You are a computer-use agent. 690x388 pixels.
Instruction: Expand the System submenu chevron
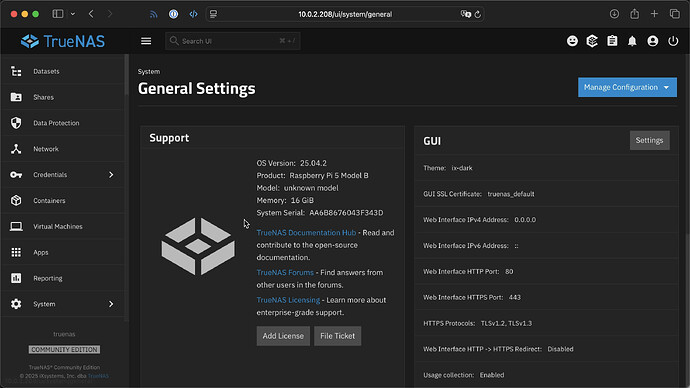111,304
